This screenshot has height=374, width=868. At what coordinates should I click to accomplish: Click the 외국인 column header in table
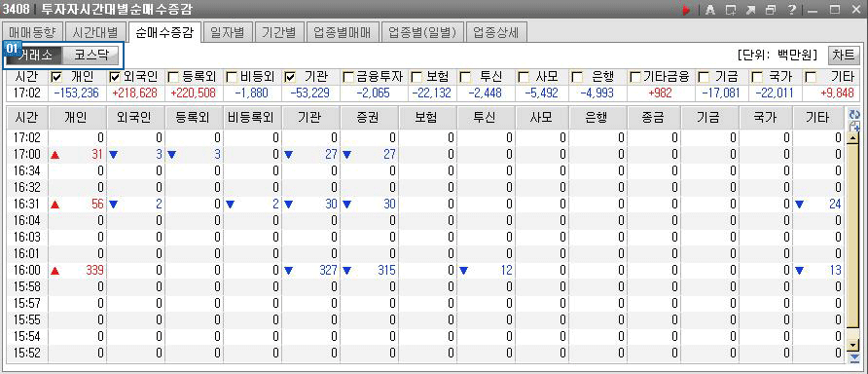(x=136, y=117)
